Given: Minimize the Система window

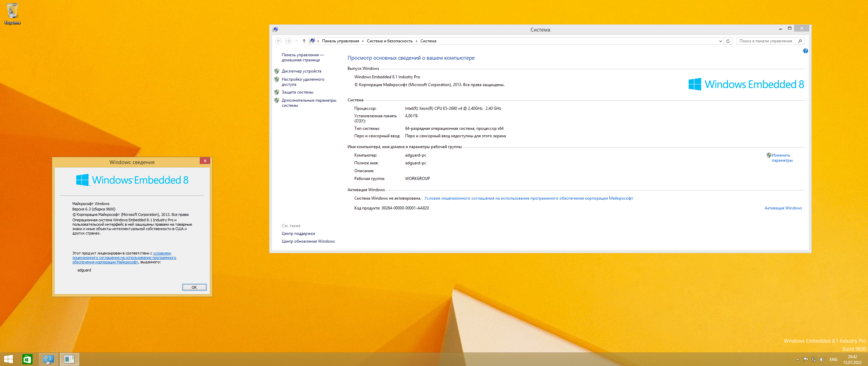Looking at the screenshot, I should [780, 29].
